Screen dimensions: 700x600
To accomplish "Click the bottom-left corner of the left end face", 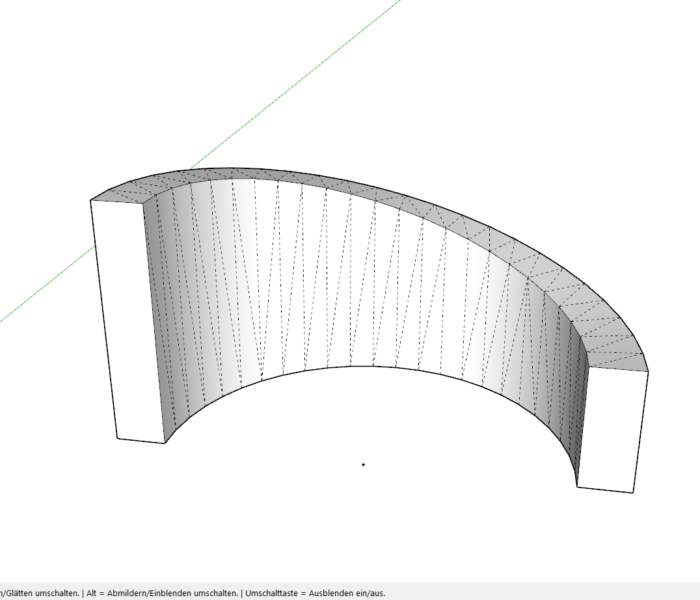I will pyautogui.click(x=117, y=438).
